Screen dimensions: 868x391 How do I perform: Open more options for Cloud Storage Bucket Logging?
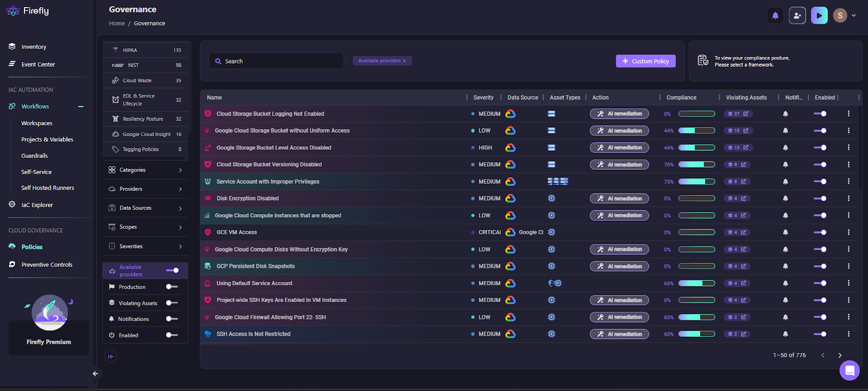[848, 114]
